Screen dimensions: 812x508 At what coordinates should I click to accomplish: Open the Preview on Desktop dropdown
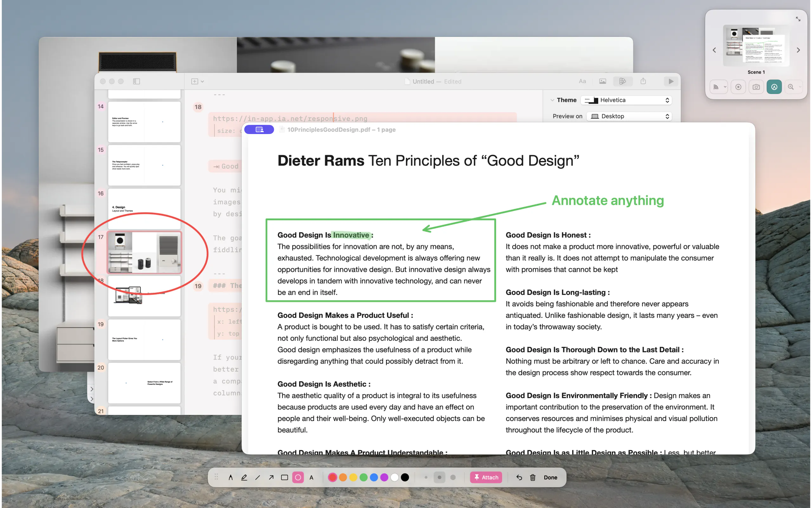click(x=629, y=116)
